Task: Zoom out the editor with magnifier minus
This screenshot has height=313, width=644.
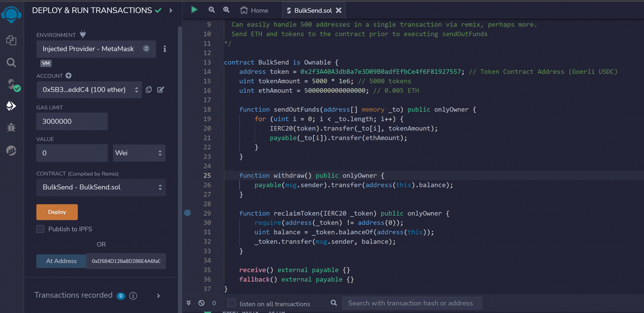Action: point(212,10)
